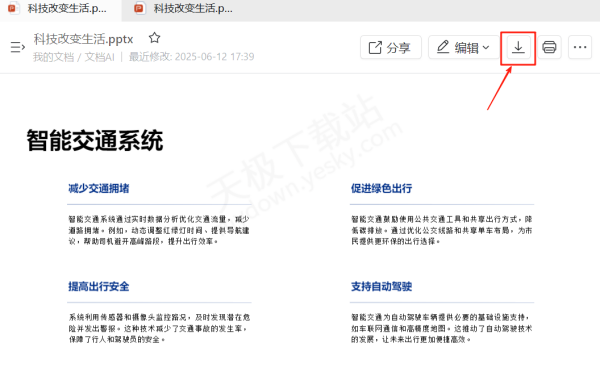Click the download icon in toolbar
600x368 pixels.
coord(518,47)
